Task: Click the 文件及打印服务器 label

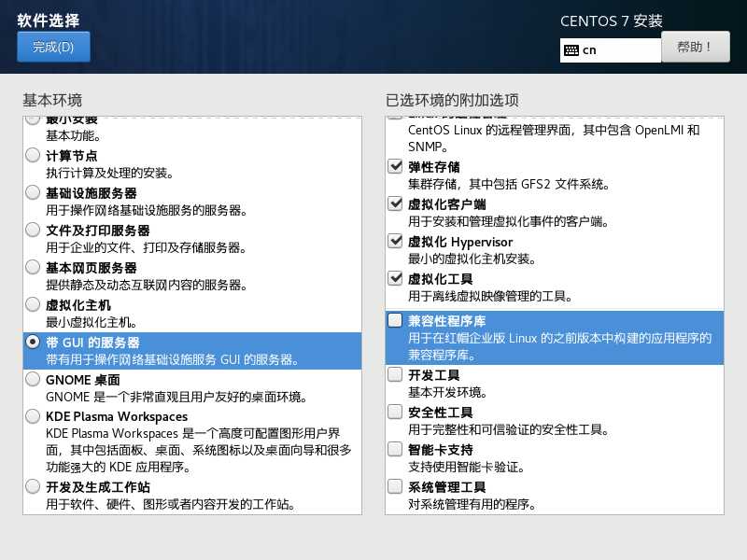Action: pos(98,231)
